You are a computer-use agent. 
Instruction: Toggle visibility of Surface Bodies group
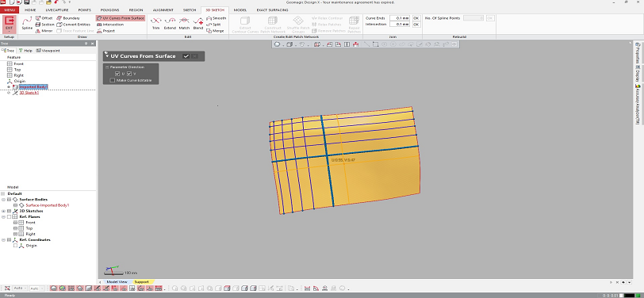[9, 200]
